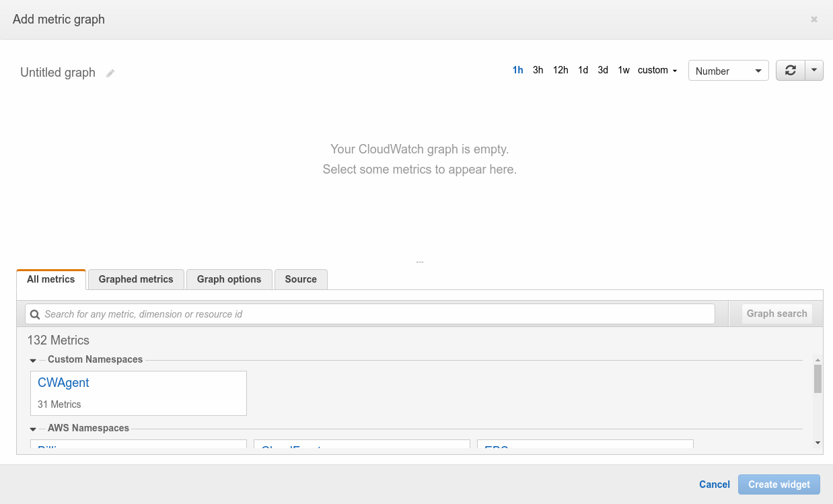Image resolution: width=833 pixels, height=504 pixels.
Task: Focus the metric search input field
Action: click(370, 314)
